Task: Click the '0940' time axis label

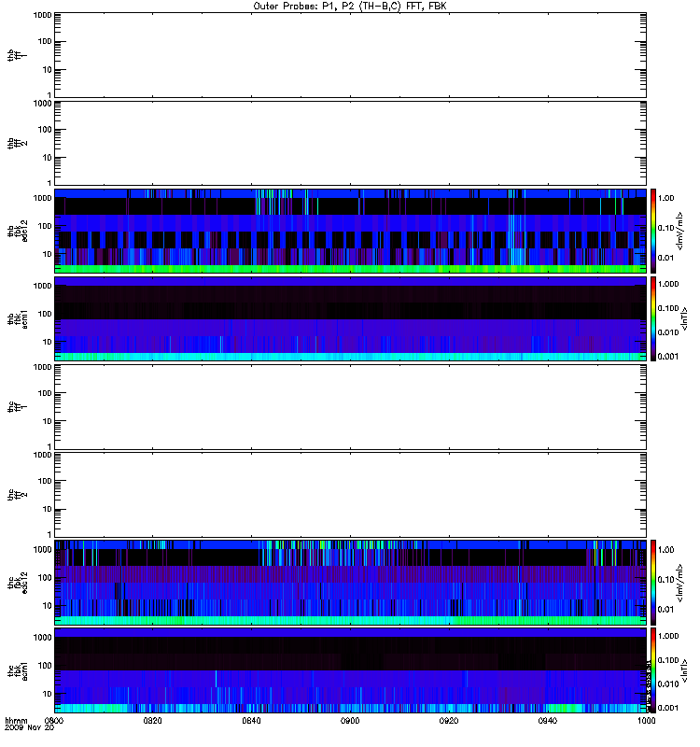Action: (x=548, y=720)
